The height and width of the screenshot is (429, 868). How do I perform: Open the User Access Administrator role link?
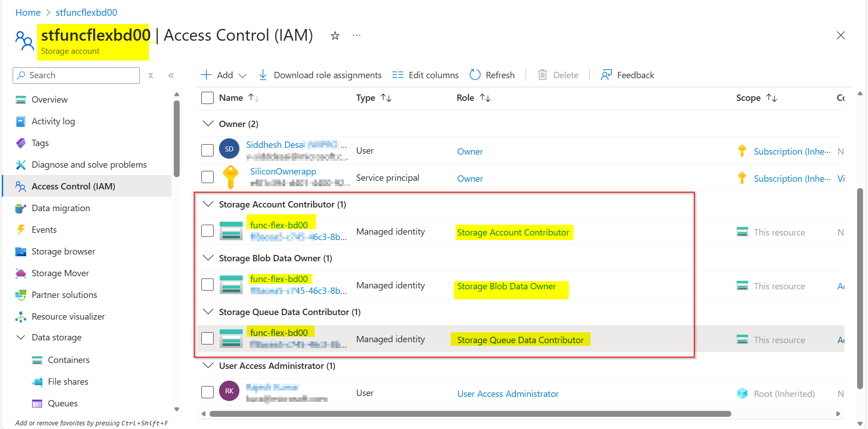click(x=508, y=394)
